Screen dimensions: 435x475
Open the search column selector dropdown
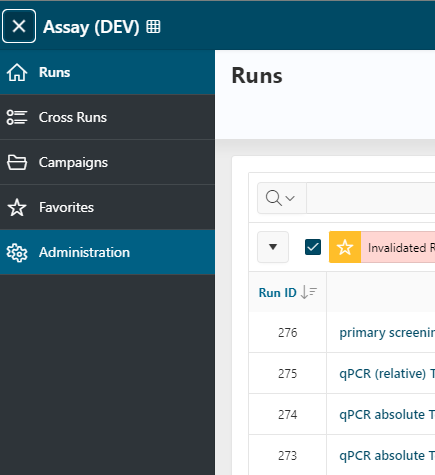point(282,198)
